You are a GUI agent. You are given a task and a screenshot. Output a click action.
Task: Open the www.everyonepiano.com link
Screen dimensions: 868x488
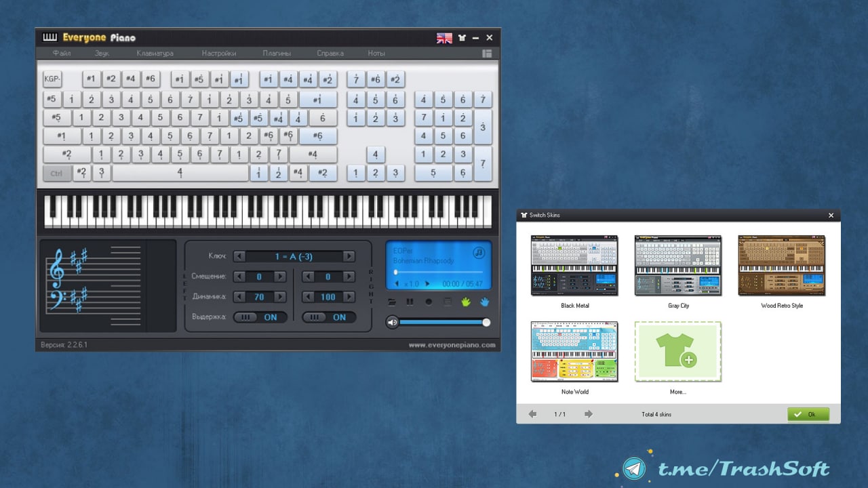[452, 345]
